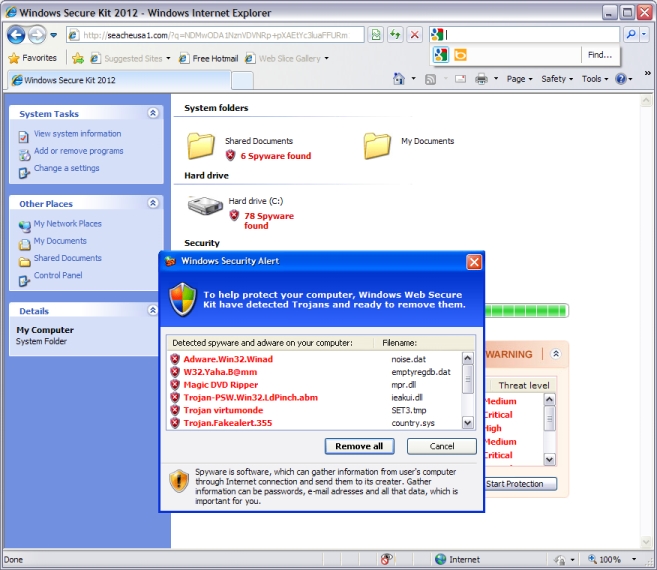Click the Print icon
Screen dimensions: 657x570
[x=481, y=79]
